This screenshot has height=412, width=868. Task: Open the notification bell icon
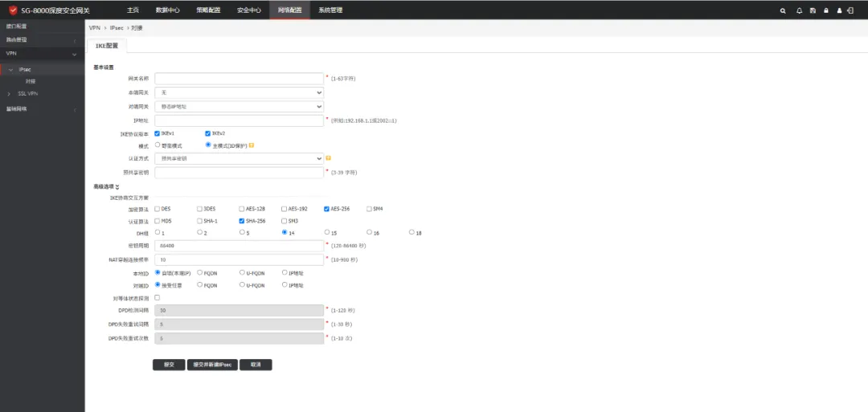pyautogui.click(x=799, y=10)
